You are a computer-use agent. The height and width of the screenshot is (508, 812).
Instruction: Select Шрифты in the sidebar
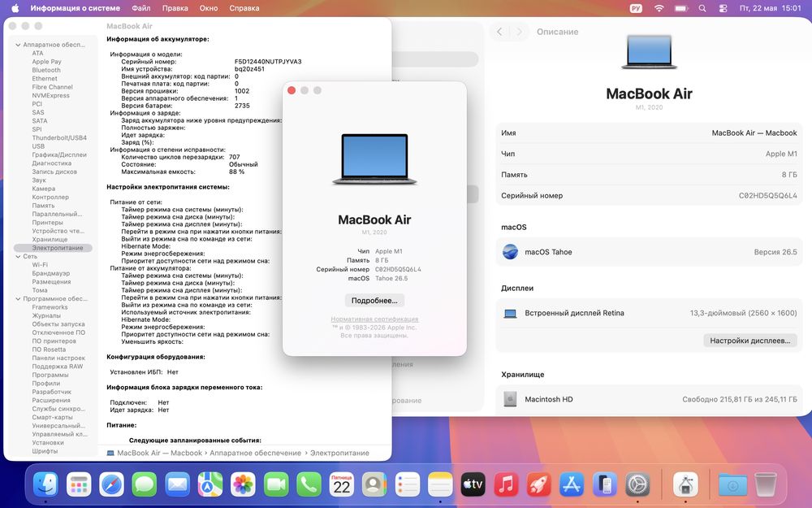45,451
